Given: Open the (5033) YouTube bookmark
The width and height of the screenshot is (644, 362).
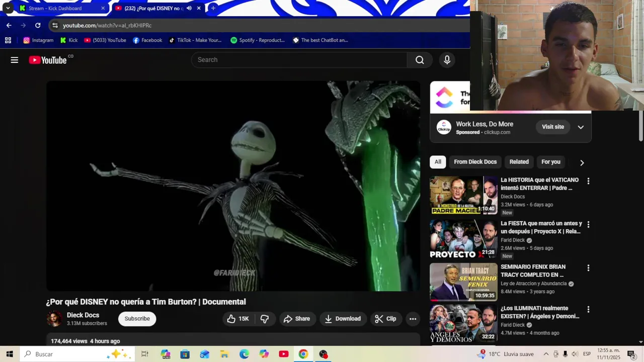Looking at the screenshot, I should (x=105, y=40).
